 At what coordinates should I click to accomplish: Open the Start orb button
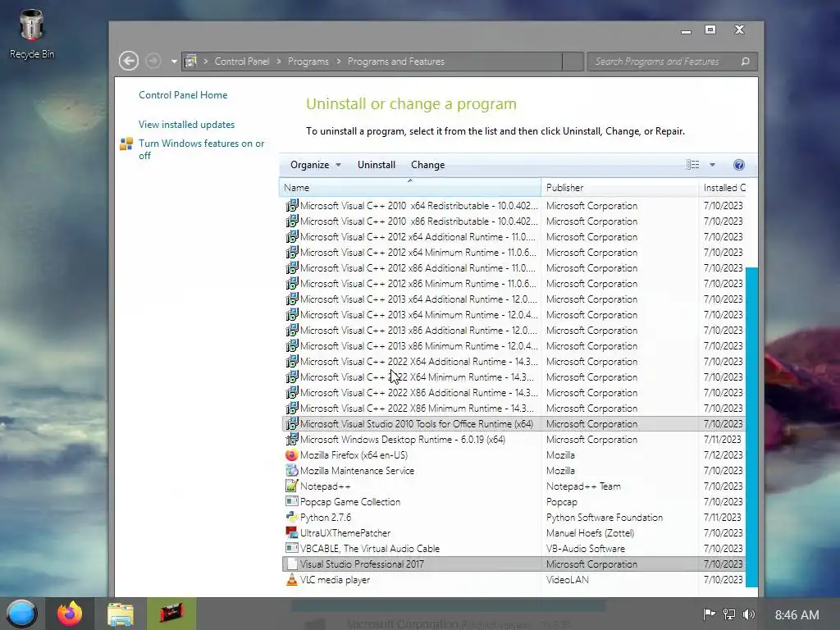tap(21, 614)
